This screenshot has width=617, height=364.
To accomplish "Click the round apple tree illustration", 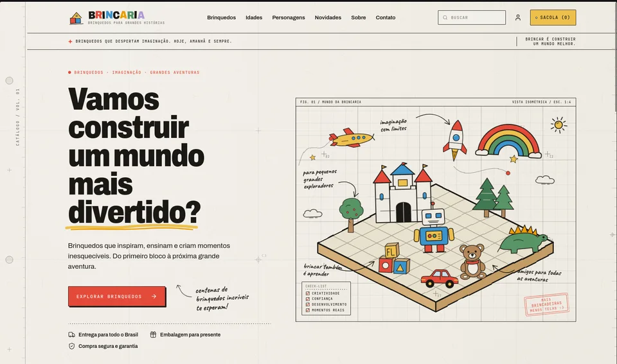I will (x=351, y=214).
